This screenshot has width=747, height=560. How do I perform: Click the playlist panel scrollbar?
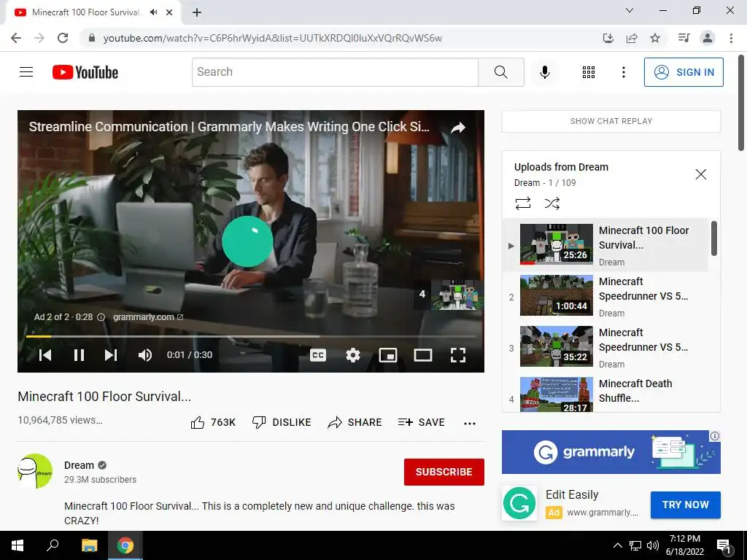coord(713,238)
